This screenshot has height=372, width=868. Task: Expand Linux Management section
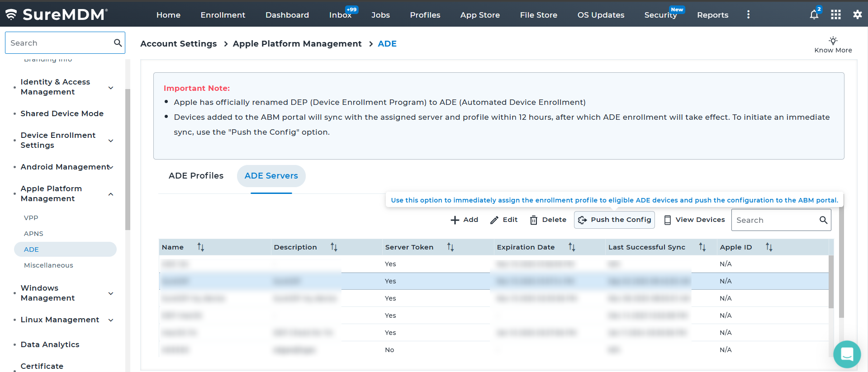tap(111, 320)
